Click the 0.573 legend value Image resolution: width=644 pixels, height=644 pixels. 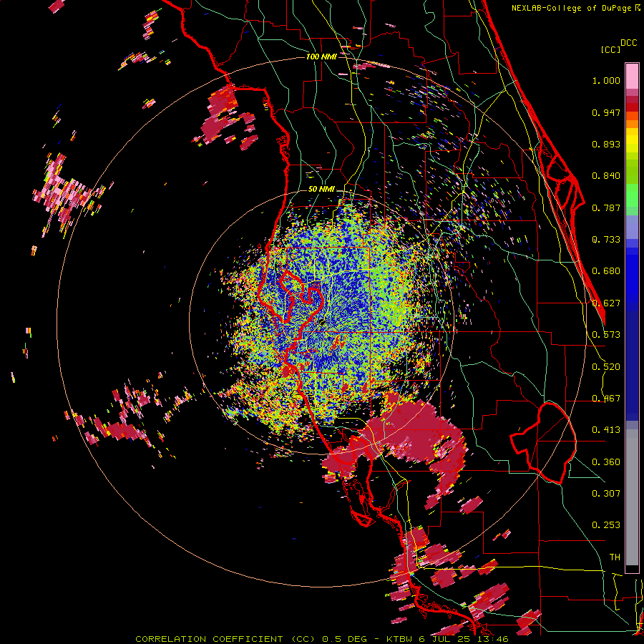click(606, 335)
